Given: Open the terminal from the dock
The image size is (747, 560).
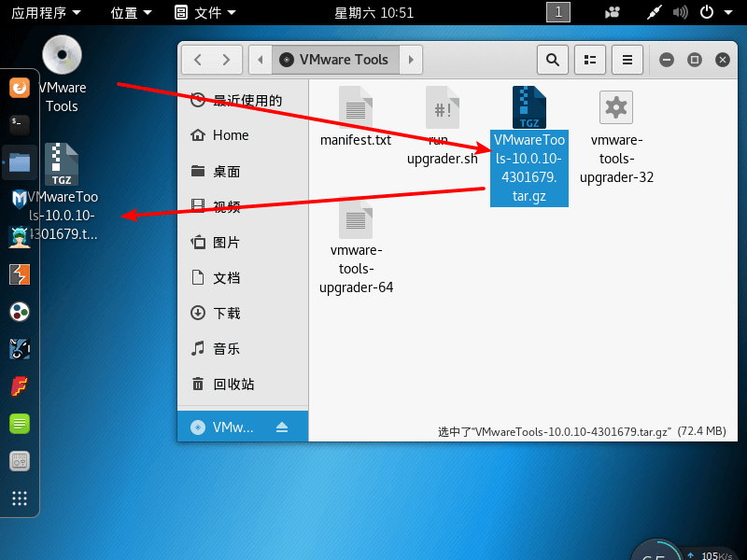Looking at the screenshot, I should click(20, 125).
